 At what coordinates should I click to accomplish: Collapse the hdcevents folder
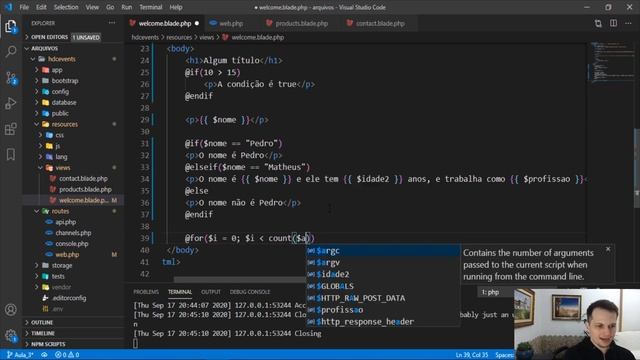73,59
